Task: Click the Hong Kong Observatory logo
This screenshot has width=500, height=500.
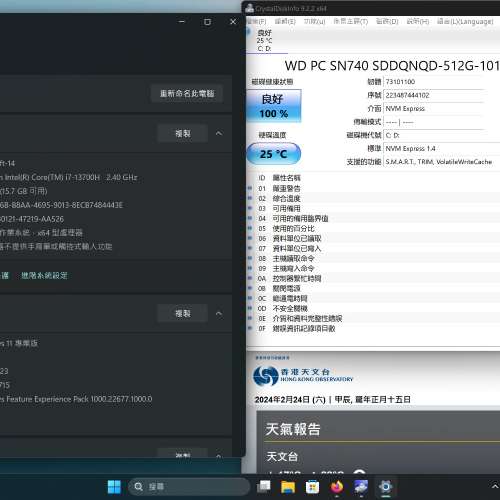Action: coord(303,376)
